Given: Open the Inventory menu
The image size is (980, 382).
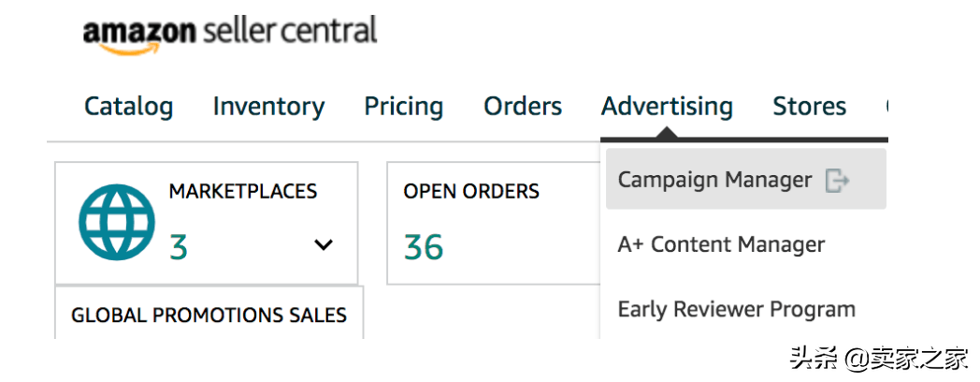Looking at the screenshot, I should click(268, 107).
